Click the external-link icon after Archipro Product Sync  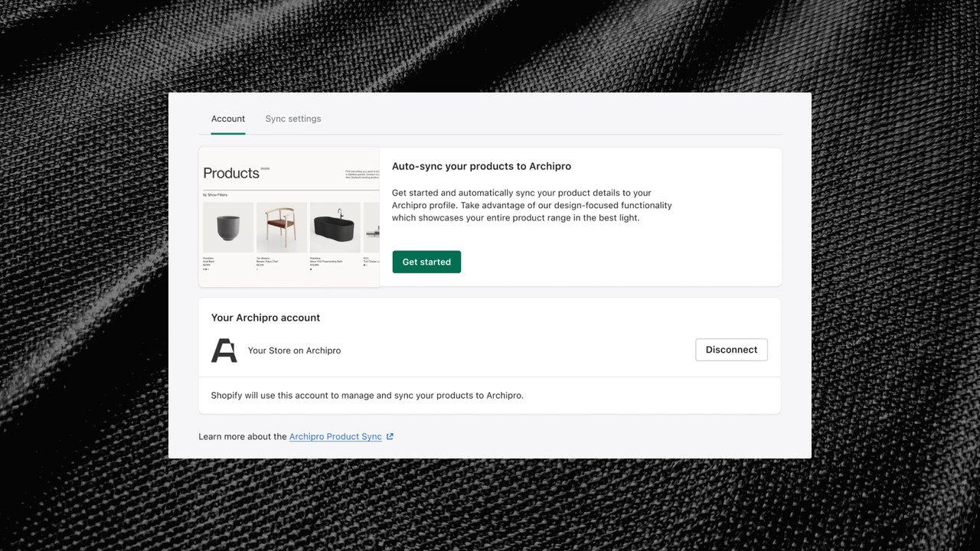pyautogui.click(x=389, y=436)
